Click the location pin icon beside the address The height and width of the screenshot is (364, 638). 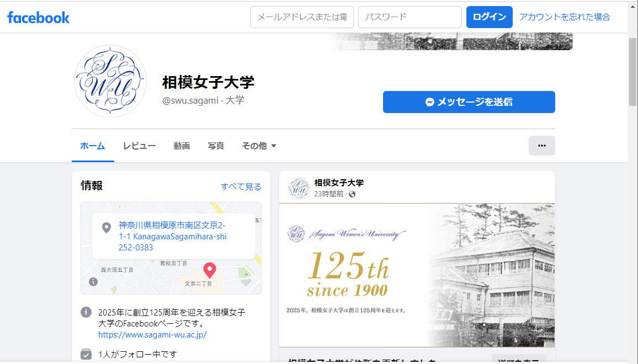click(x=107, y=228)
